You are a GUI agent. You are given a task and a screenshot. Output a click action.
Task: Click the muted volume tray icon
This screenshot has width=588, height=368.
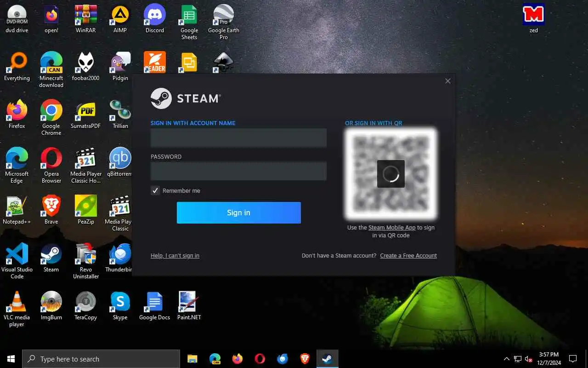528,359
